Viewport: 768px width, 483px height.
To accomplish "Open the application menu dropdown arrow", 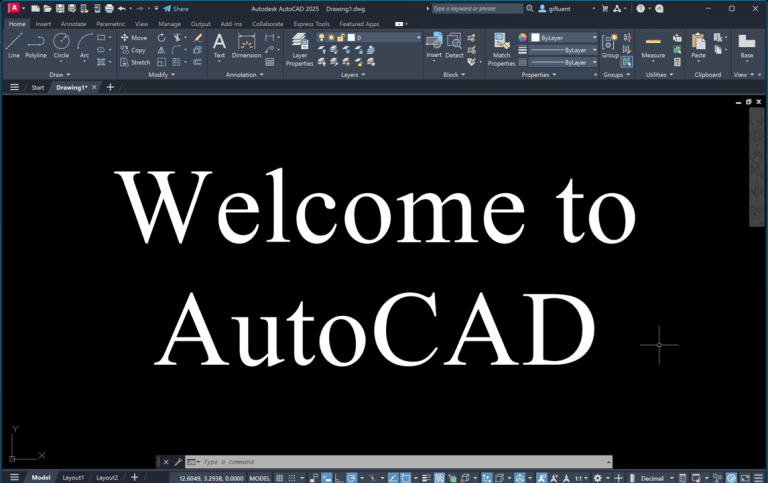I will point(24,8).
